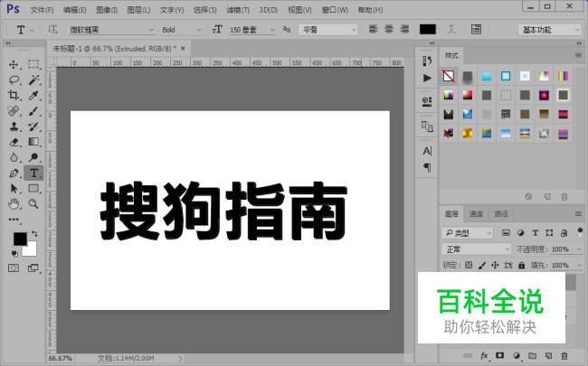Click the background color swatch
The height and width of the screenshot is (366, 588).
pos(30,249)
